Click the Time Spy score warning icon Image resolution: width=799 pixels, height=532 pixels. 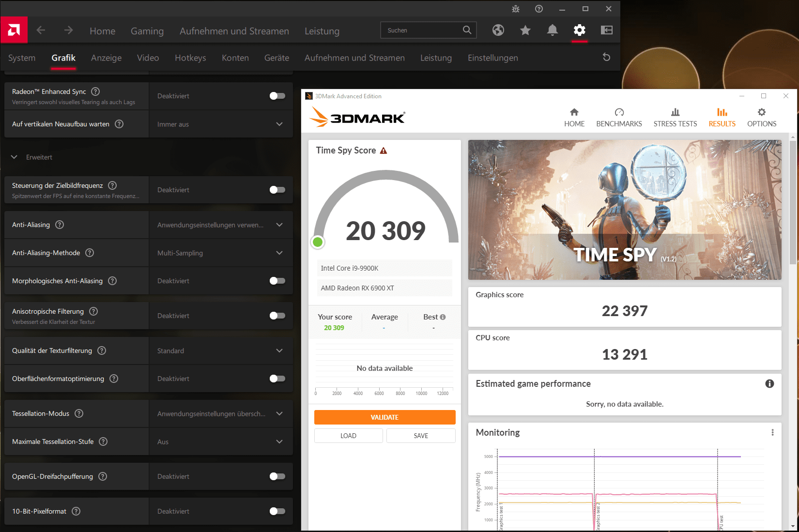[x=384, y=151]
